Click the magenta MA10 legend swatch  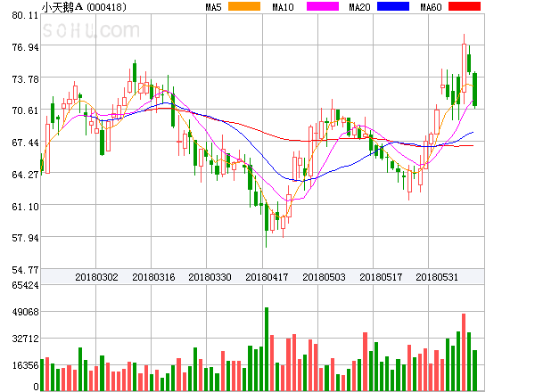click(x=323, y=6)
